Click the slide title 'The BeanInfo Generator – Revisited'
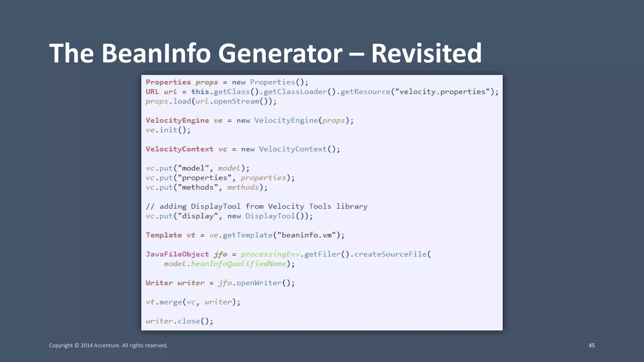The height and width of the screenshot is (362, 644). (x=265, y=53)
